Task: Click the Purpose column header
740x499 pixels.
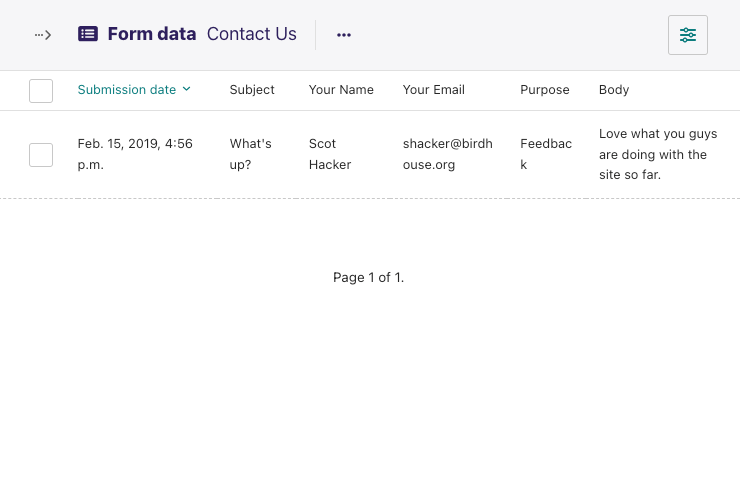Action: [545, 90]
